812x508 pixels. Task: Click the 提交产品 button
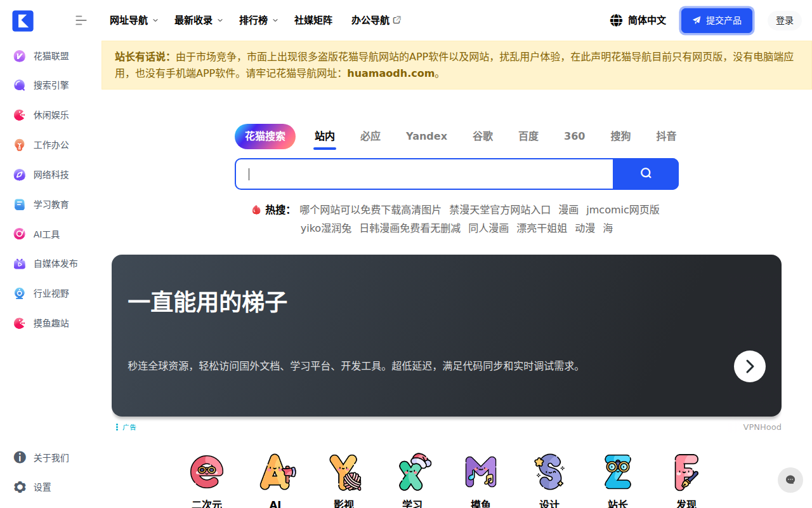click(x=717, y=20)
